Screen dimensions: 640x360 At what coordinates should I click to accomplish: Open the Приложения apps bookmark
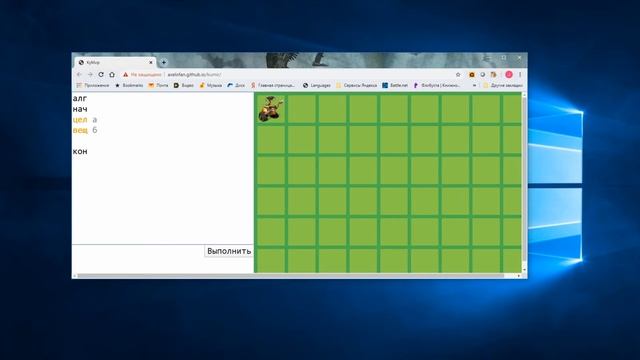pos(93,85)
